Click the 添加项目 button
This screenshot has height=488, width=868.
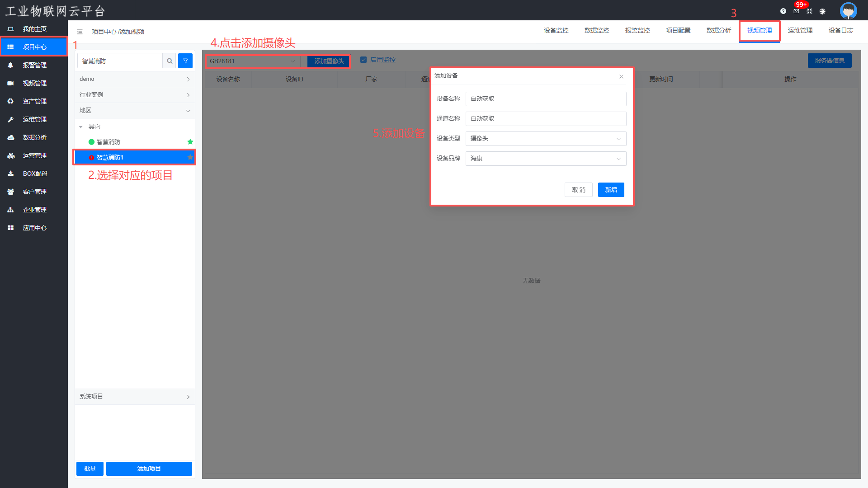149,469
